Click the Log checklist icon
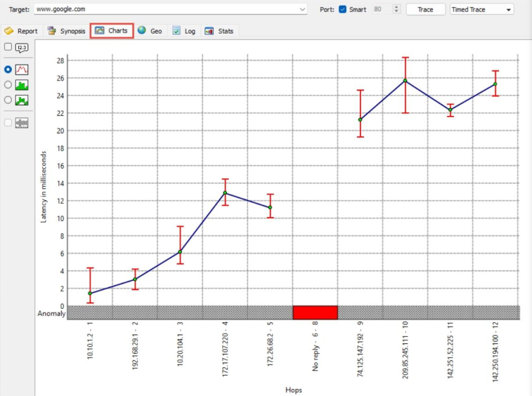This screenshot has height=396, width=532. pos(176,30)
